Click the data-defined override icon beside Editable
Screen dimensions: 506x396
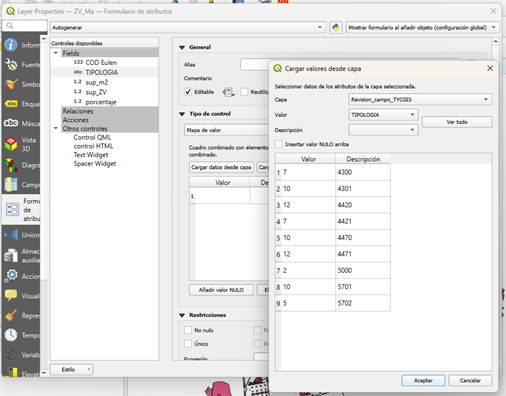[x=229, y=92]
